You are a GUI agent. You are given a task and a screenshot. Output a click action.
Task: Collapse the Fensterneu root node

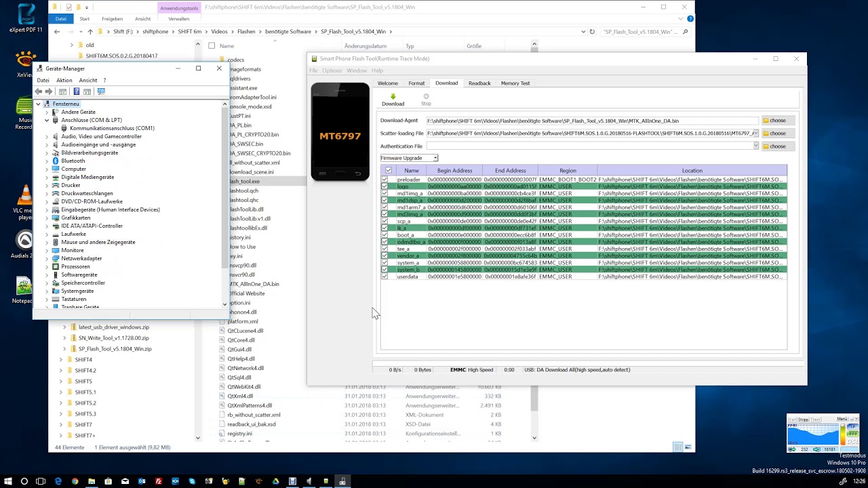click(38, 104)
